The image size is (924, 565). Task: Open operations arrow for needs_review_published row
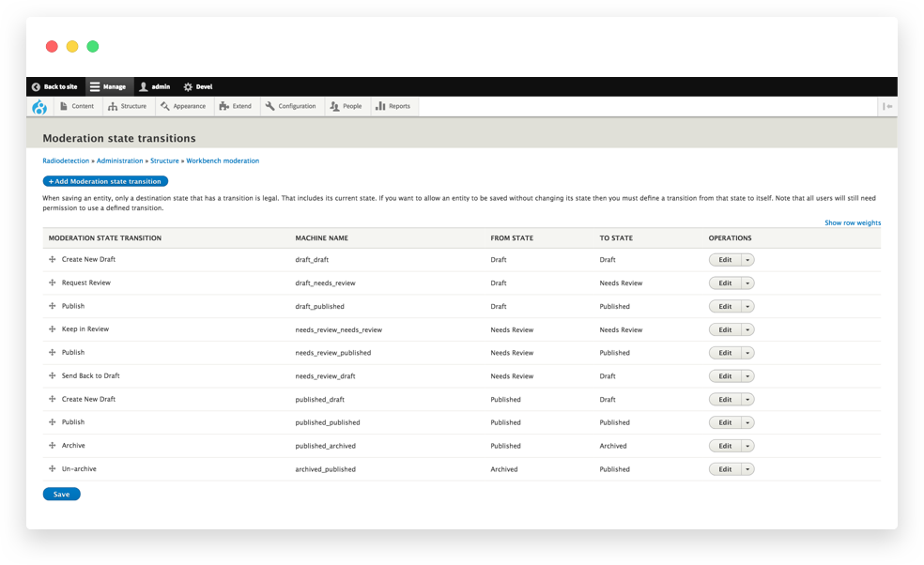[x=747, y=353]
